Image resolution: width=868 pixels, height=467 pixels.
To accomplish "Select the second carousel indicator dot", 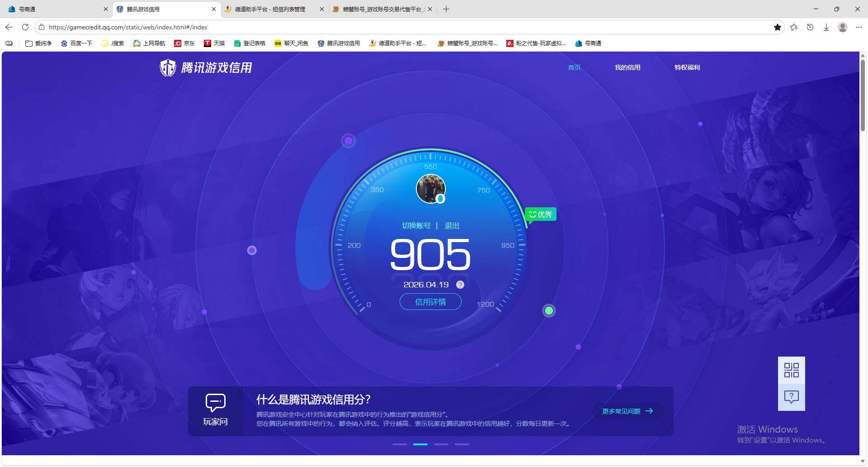I will tap(420, 444).
